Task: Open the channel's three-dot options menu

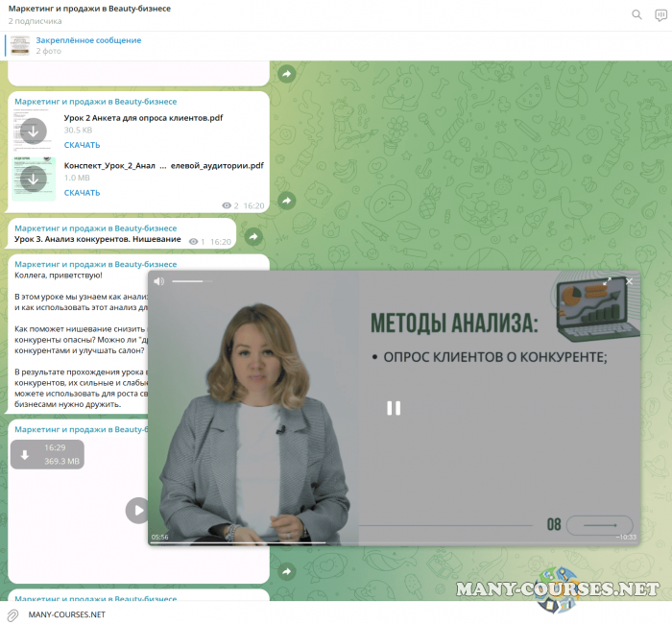Action: click(x=659, y=14)
